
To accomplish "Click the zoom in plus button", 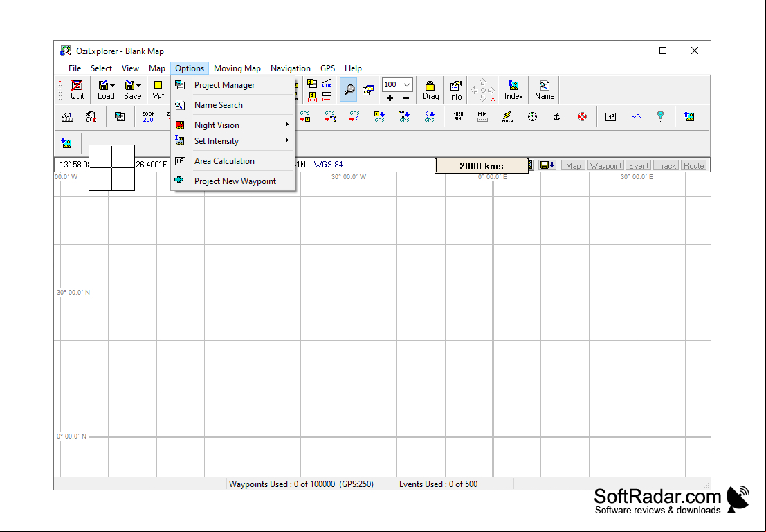I will pyautogui.click(x=390, y=98).
